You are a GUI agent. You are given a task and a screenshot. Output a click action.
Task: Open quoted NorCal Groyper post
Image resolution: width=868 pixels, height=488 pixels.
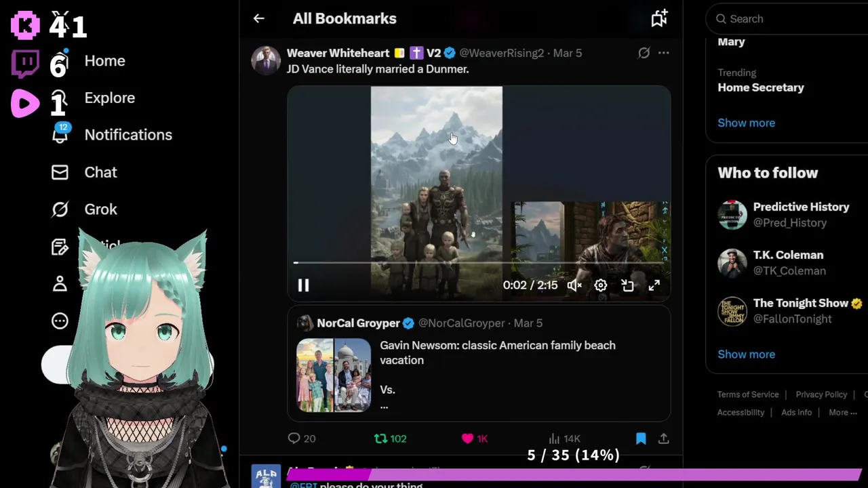coord(479,363)
